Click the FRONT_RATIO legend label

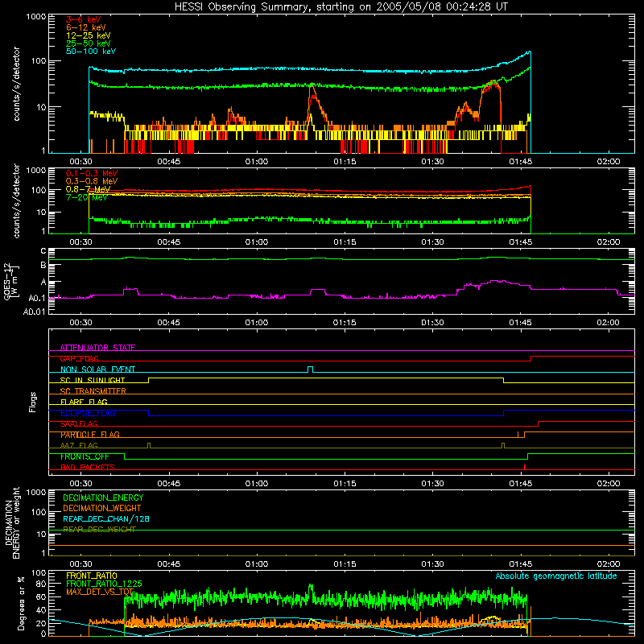coord(92,576)
